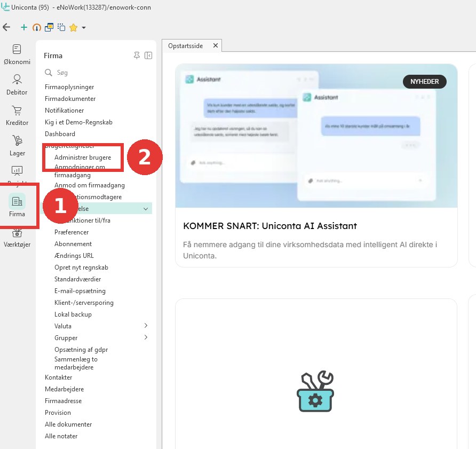Viewport: 476px width, 449px height.
Task: Switch to the Opstartsside tab
Action: tap(186, 46)
